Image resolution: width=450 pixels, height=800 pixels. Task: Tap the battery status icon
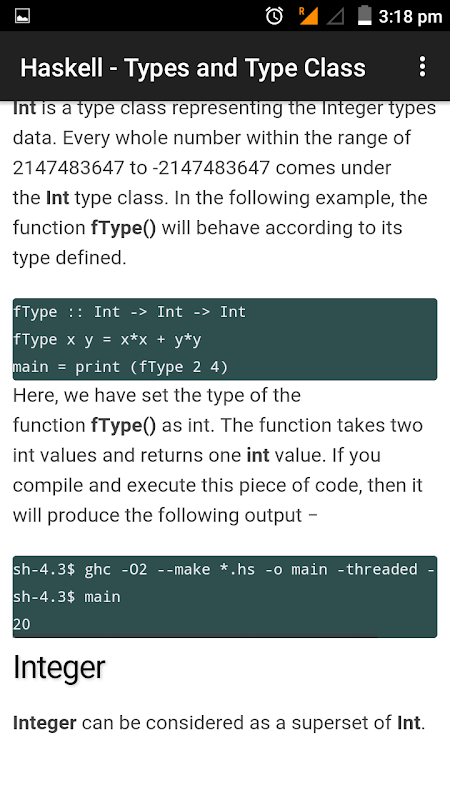364,15
